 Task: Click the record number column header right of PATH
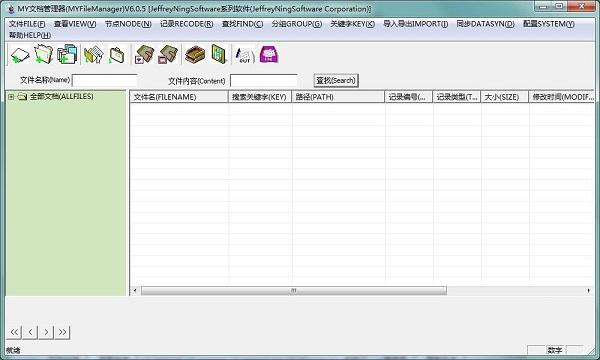409,97
